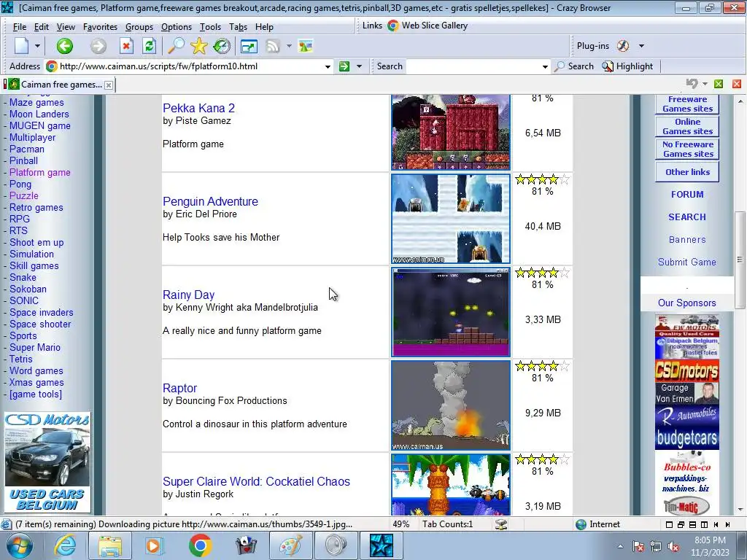This screenshot has width=747, height=560.
Task: Click the FORUM link on the right
Action: coord(687,194)
